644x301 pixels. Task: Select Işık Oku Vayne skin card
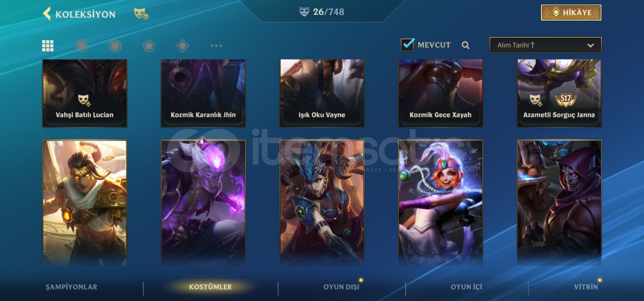(322, 93)
